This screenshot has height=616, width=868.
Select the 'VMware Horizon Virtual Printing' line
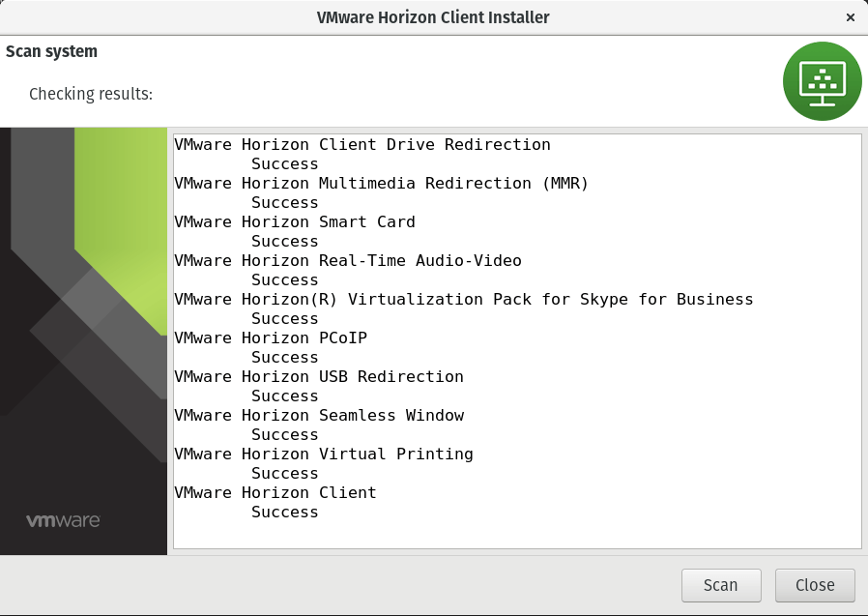point(324,455)
